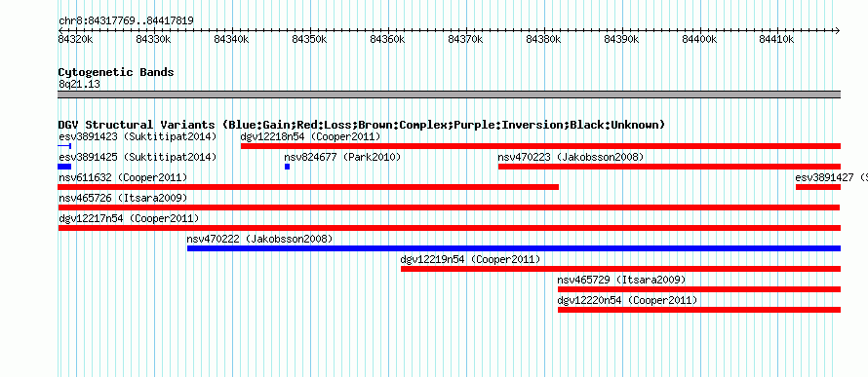The width and height of the screenshot is (868, 377).
Task: Open nsv465729 (Itsara2009) variant label
Action: (x=621, y=280)
